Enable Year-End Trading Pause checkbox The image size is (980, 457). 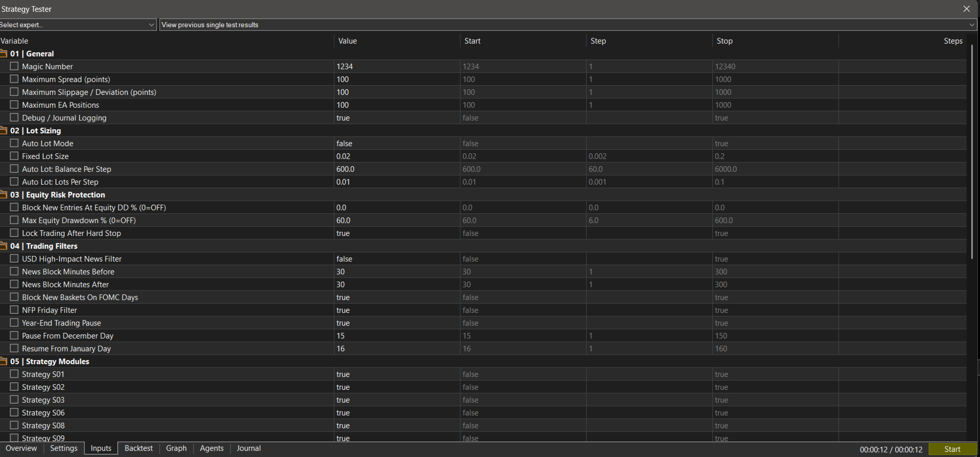coord(14,323)
